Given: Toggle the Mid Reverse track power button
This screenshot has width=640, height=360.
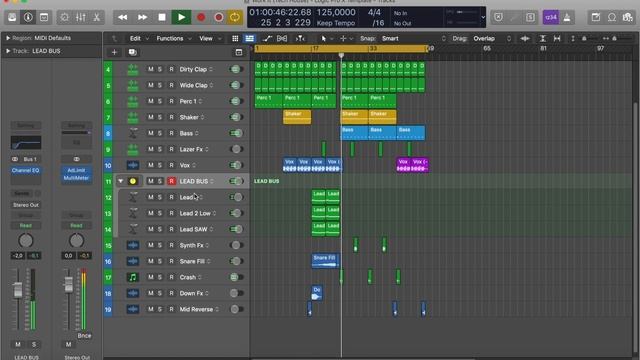Looking at the screenshot, I should 236,309.
